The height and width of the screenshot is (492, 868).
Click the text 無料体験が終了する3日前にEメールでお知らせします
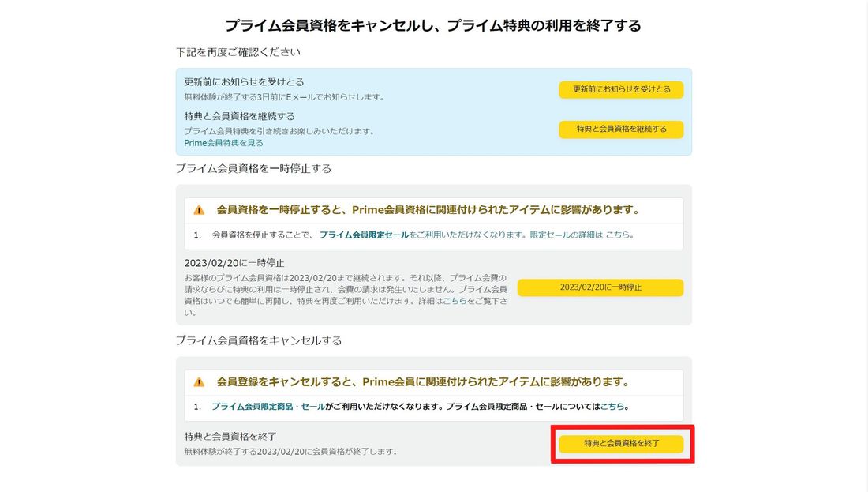284,97
